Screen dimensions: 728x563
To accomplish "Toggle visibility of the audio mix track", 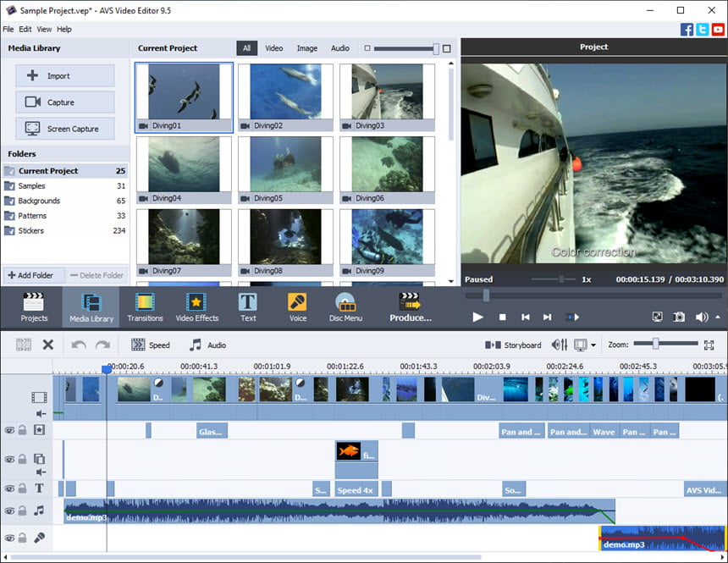I will [x=9, y=511].
